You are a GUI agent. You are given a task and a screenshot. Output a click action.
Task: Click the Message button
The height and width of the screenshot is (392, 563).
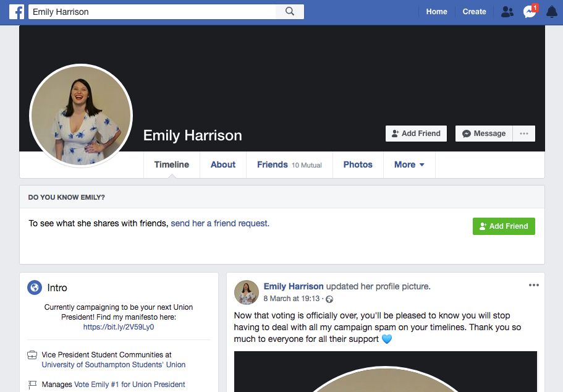484,134
